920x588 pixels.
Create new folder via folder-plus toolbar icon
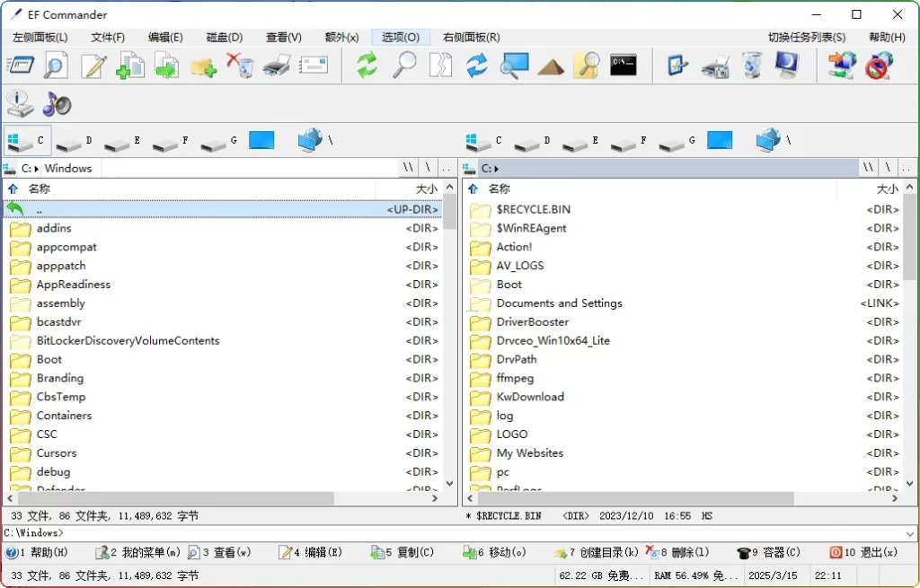tap(204, 66)
